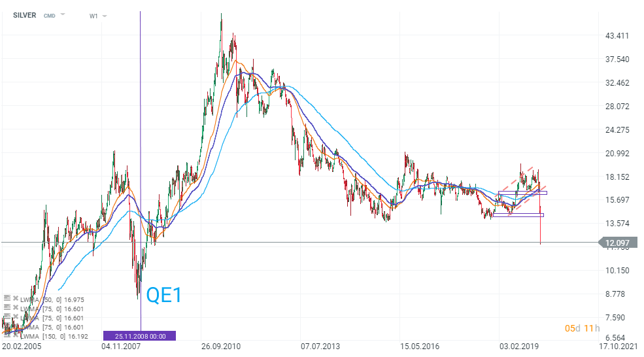Select the QE1 text annotation
Image resolution: width=644 pixels, height=357 pixels.
pyautogui.click(x=164, y=295)
